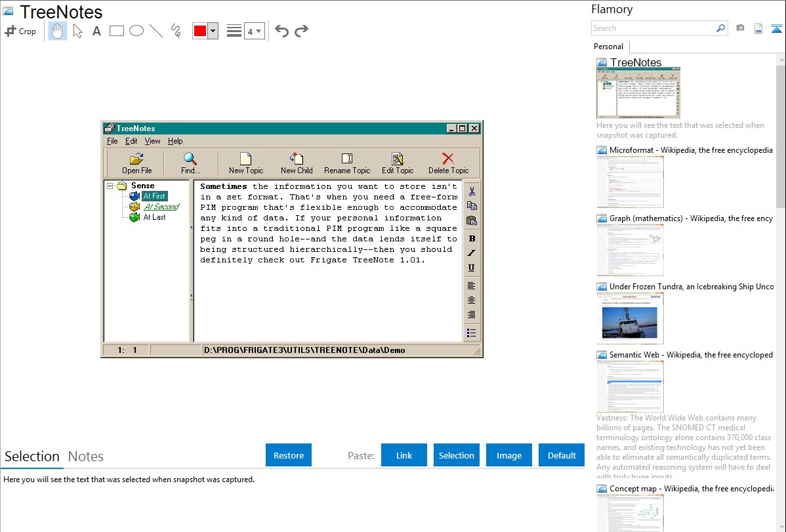Switch to the Personal tab

coord(609,46)
